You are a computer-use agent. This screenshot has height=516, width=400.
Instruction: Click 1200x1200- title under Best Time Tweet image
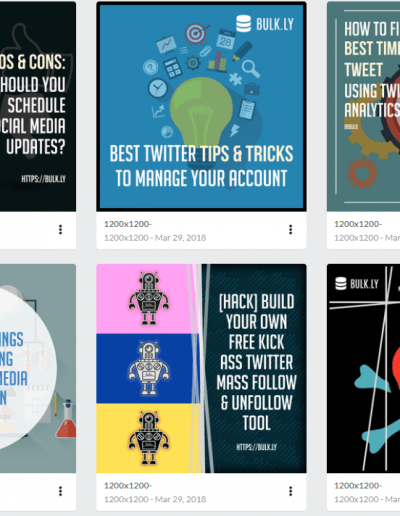tap(358, 224)
